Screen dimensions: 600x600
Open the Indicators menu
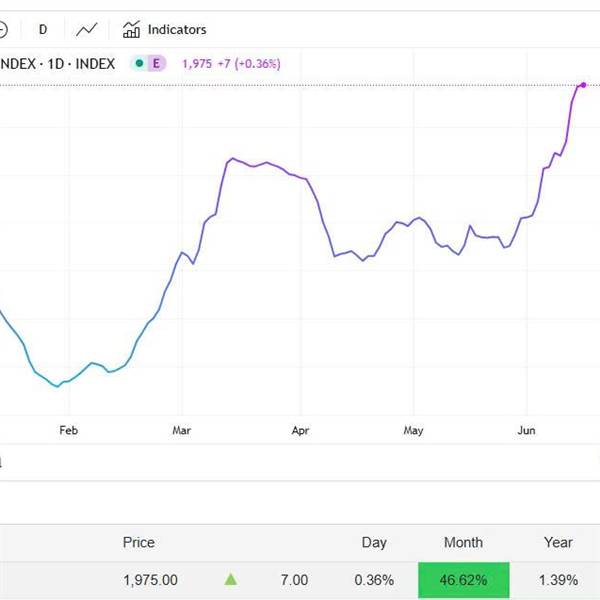pyautogui.click(x=165, y=29)
